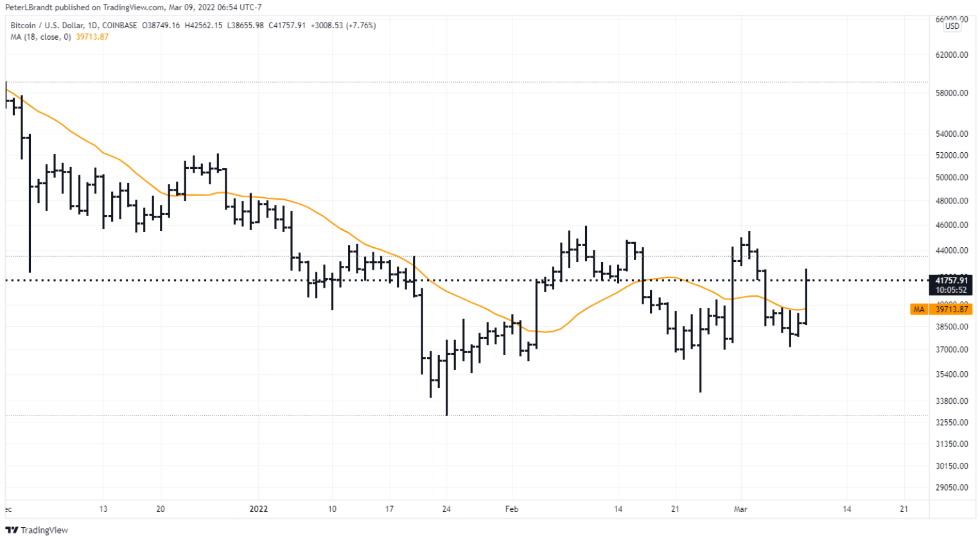Click the countdown timer 10:05:52 label
This screenshot has width=980, height=540.
[x=951, y=290]
